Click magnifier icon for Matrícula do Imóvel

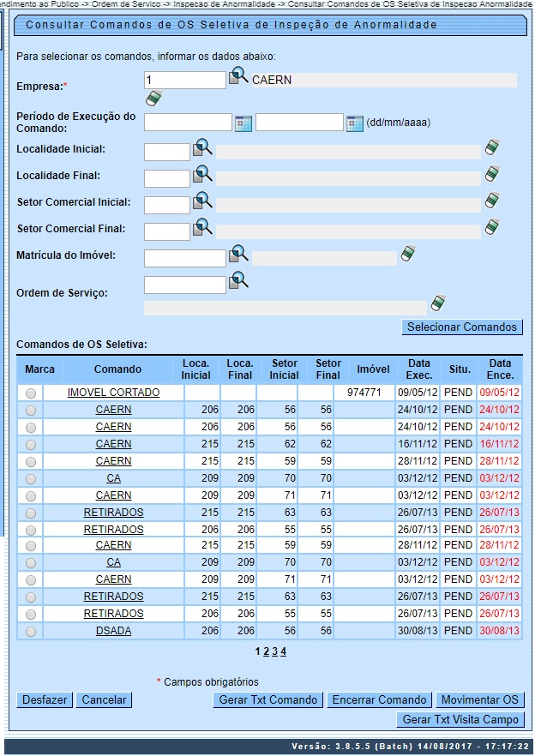coord(238,254)
